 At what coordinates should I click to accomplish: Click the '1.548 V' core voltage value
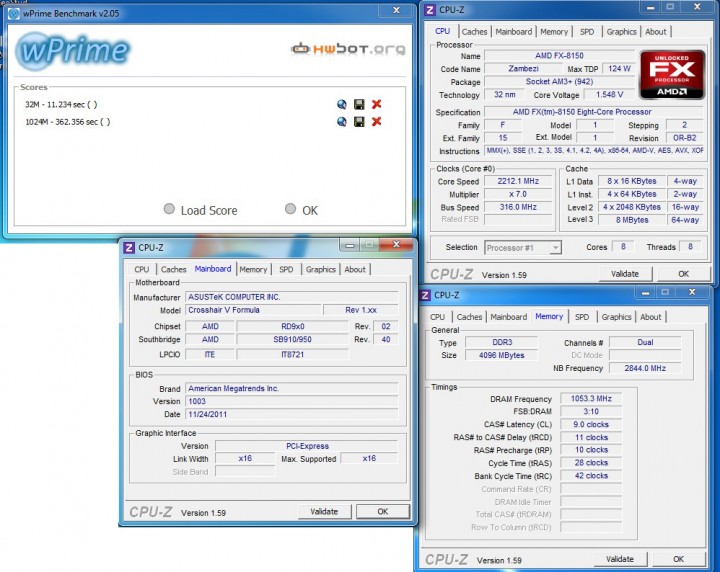pos(610,95)
